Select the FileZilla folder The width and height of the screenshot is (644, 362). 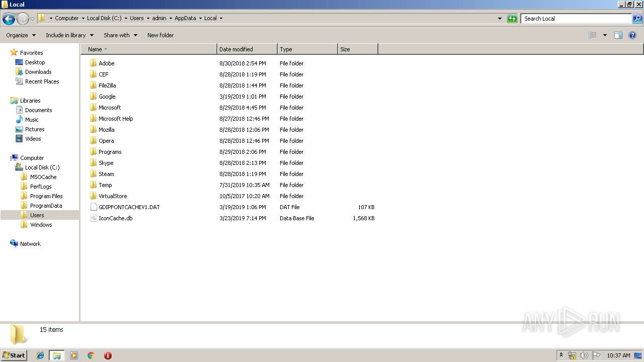(103, 85)
